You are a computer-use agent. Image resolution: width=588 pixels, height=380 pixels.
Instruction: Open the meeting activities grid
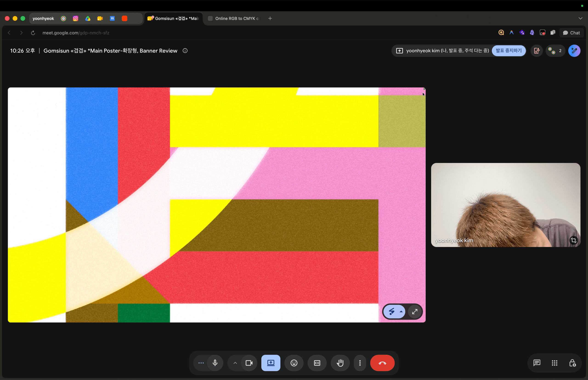(x=554, y=363)
